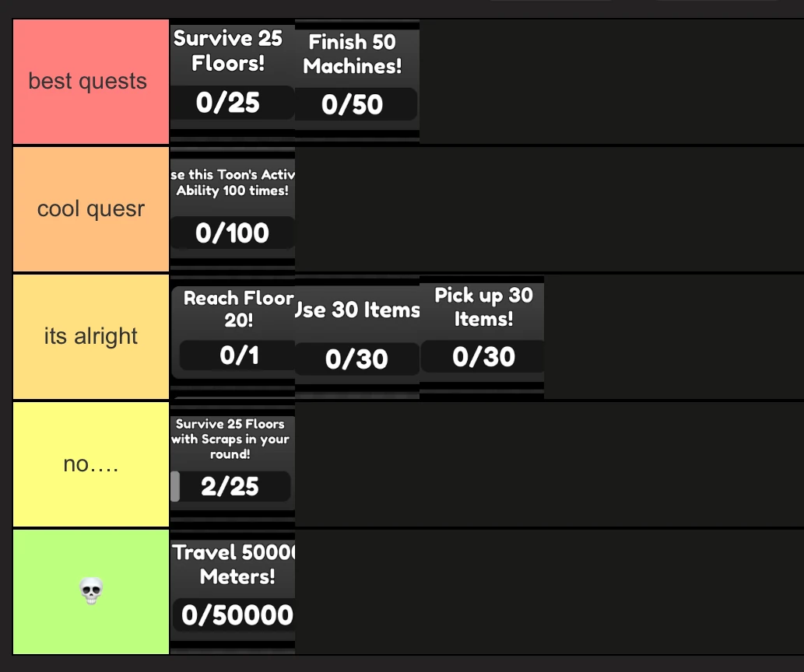Click the 0/100 progress counter
The width and height of the screenshot is (804, 672).
(x=232, y=233)
